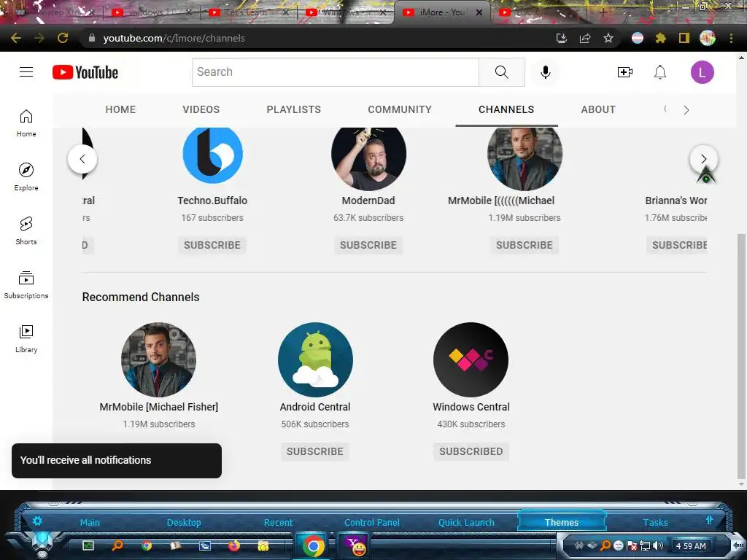Click the dock settings gear icon

coord(37,521)
